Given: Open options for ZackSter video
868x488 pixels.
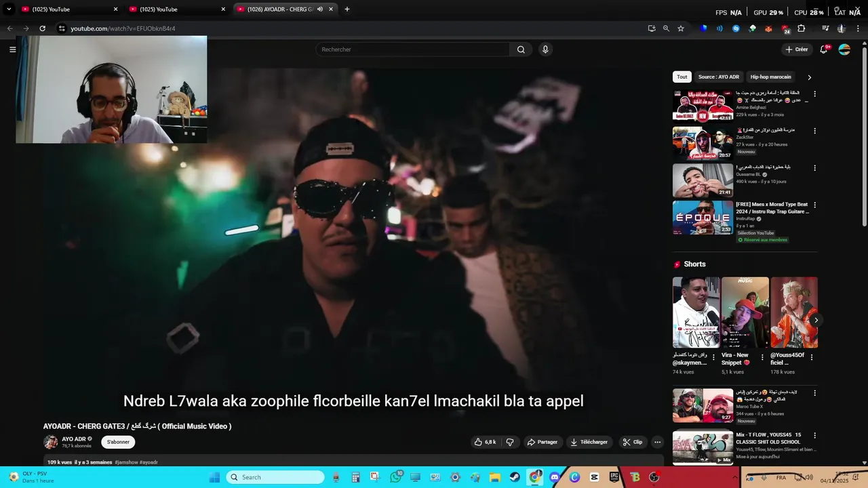Looking at the screenshot, I should 814,131.
